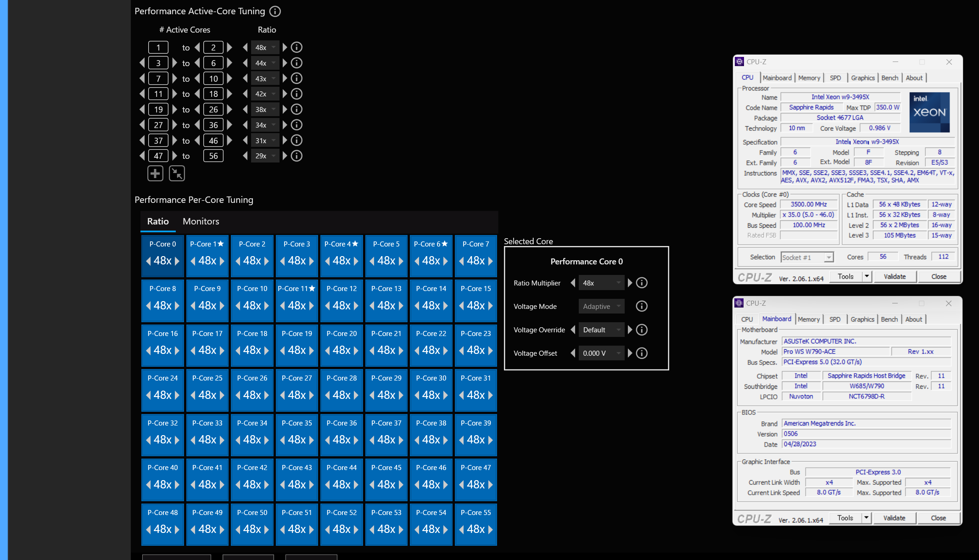Click the start core count field 19

[x=158, y=109]
